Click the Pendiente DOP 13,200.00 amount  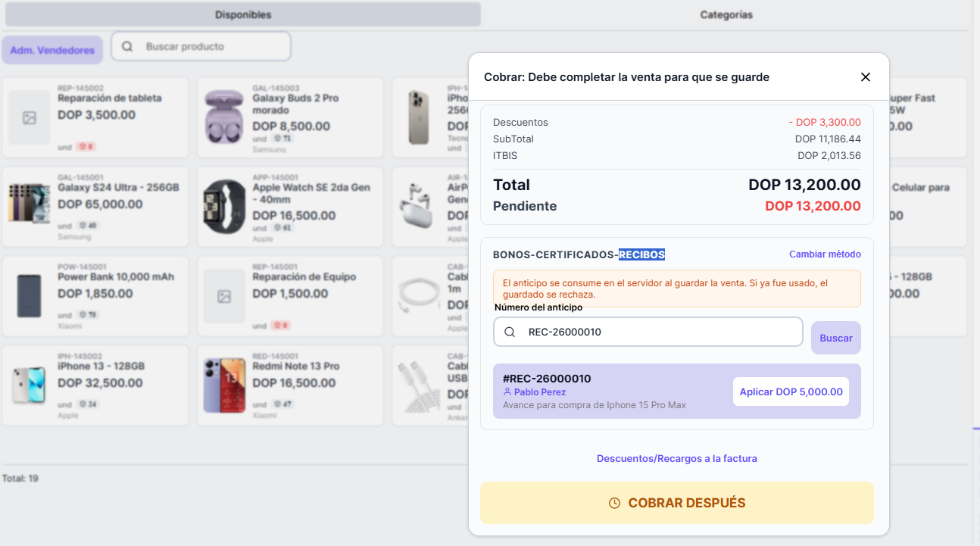813,206
